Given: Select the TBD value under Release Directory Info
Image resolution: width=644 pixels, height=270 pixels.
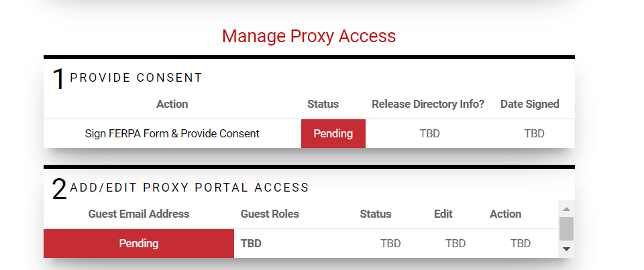Looking at the screenshot, I should point(429,133).
